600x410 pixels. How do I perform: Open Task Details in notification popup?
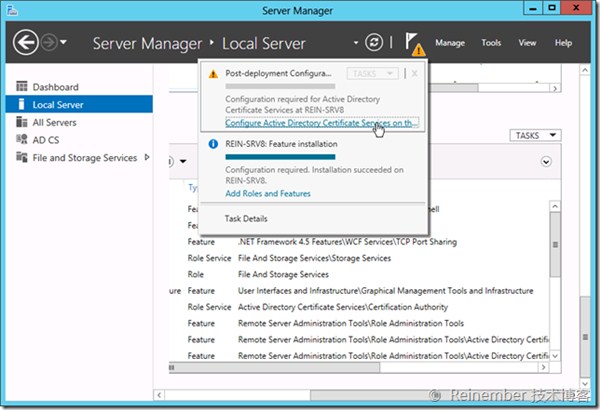tap(245, 218)
